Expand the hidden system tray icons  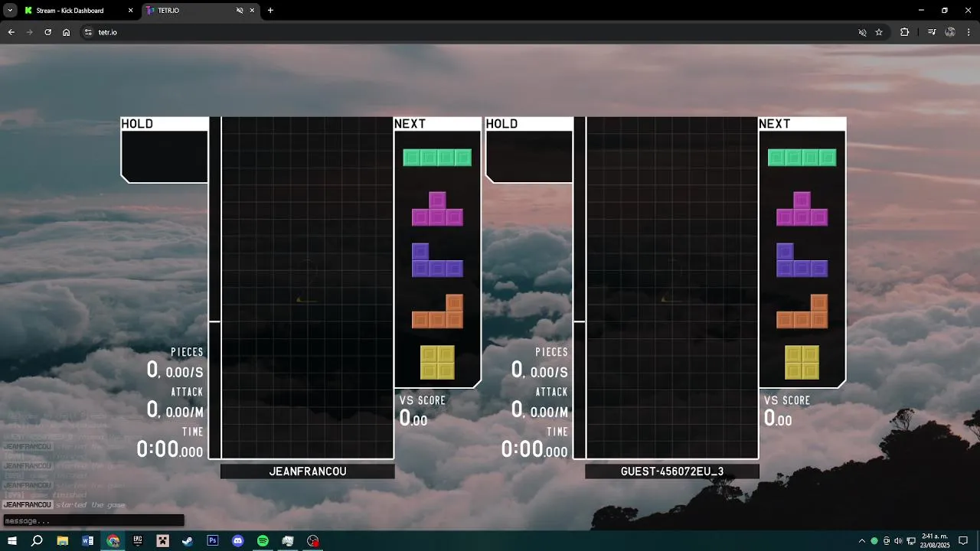point(862,541)
